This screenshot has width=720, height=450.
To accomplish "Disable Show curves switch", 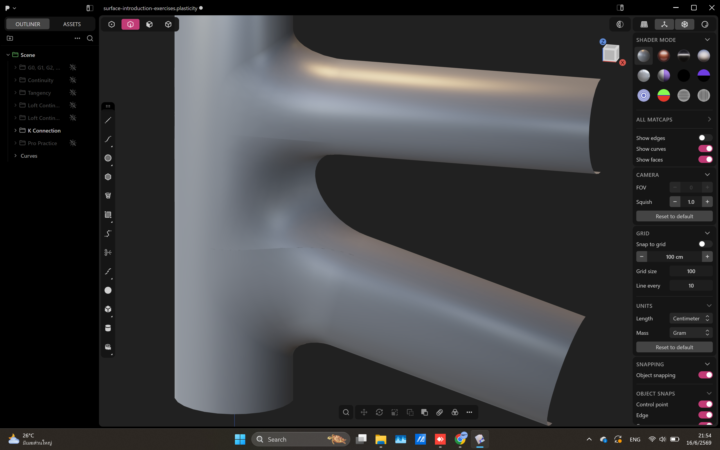I will 705,149.
